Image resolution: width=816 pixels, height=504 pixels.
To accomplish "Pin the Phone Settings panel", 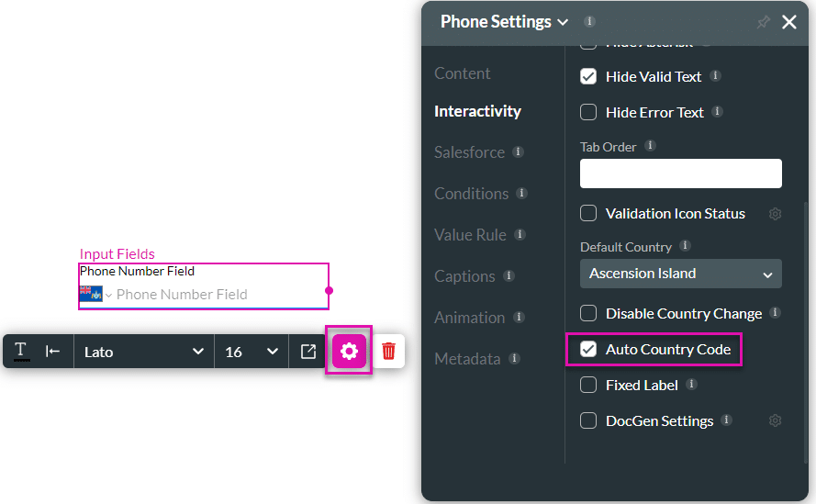I will pyautogui.click(x=763, y=22).
